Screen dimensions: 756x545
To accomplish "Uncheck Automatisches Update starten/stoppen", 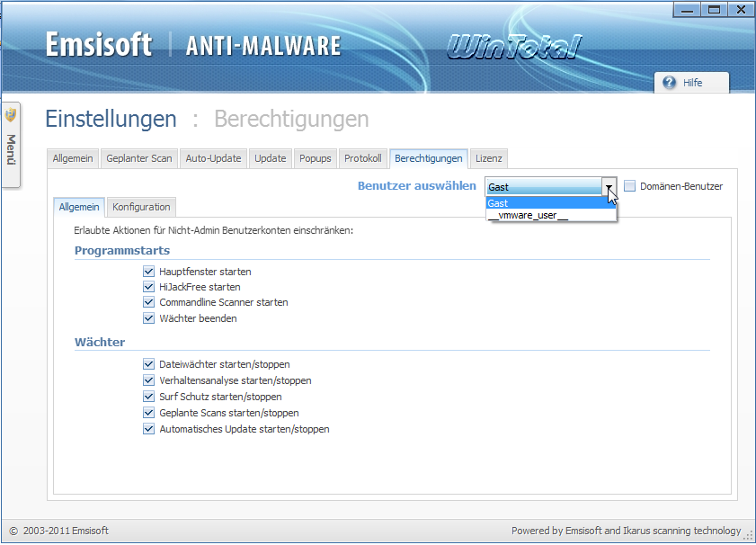I will [x=148, y=429].
